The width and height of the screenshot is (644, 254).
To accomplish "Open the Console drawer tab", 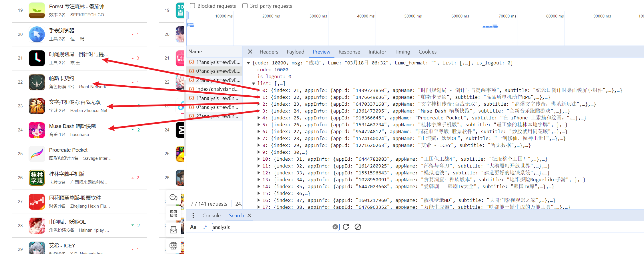I will point(211,216).
